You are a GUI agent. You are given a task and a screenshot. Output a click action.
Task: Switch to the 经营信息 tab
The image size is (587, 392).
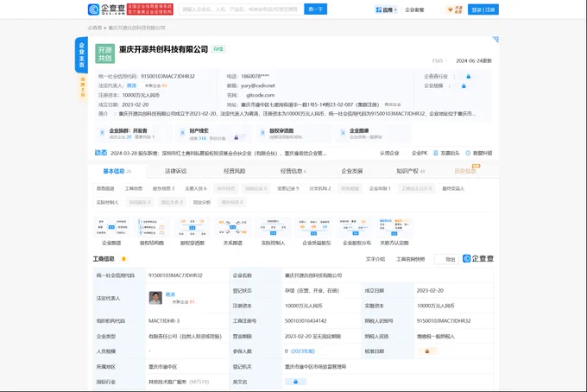pyautogui.click(x=293, y=171)
